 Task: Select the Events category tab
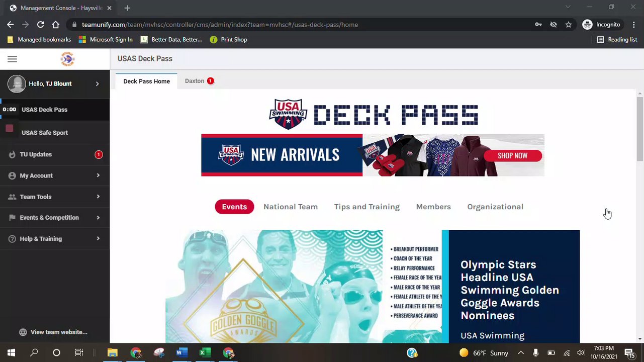[x=234, y=207]
